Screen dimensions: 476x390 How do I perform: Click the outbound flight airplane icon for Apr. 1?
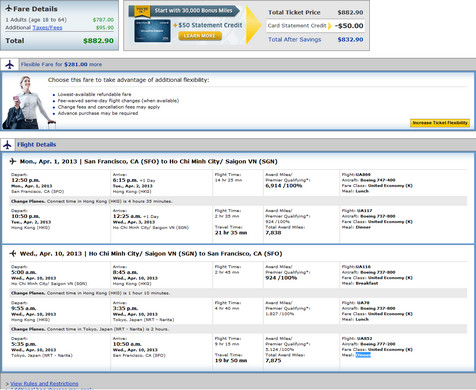[13, 161]
